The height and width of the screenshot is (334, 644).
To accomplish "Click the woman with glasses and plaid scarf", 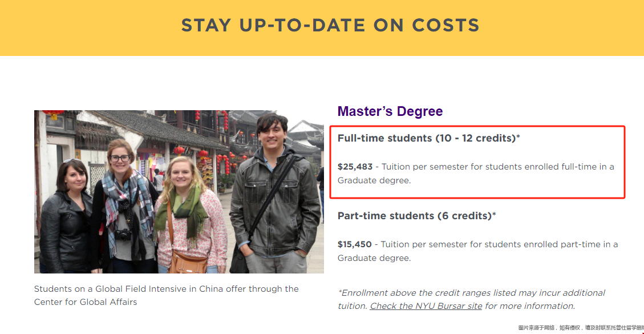I will pyautogui.click(x=123, y=206).
